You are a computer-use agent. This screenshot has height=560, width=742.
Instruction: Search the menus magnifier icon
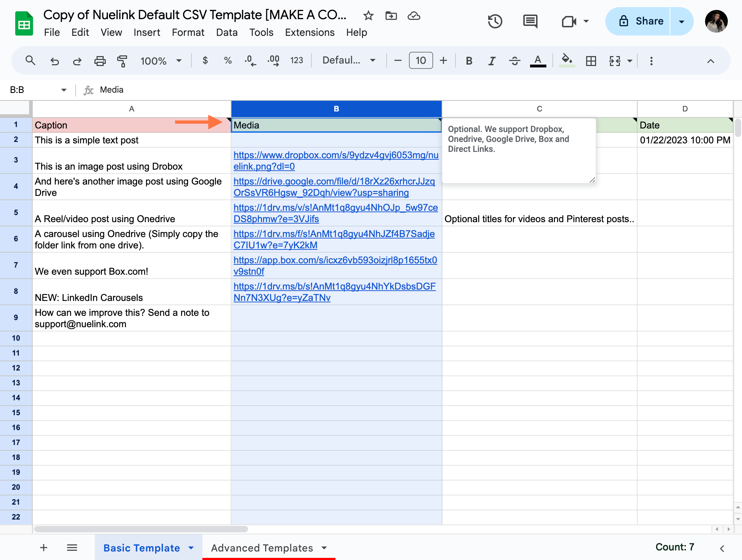coord(31,61)
